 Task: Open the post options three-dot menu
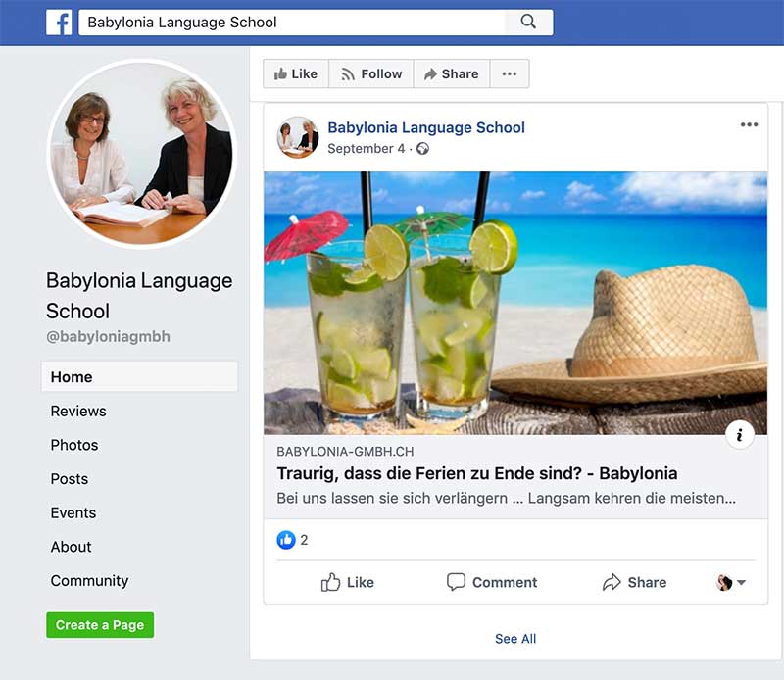749,125
